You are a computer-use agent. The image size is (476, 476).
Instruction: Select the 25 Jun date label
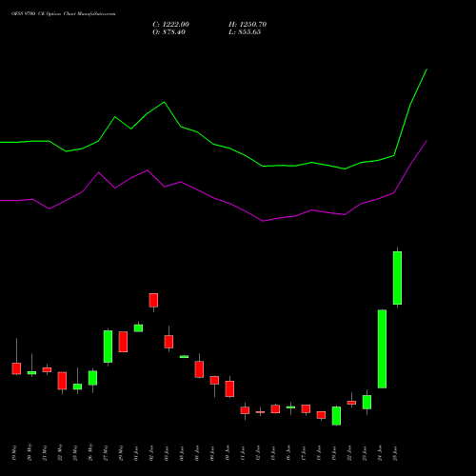395,453
